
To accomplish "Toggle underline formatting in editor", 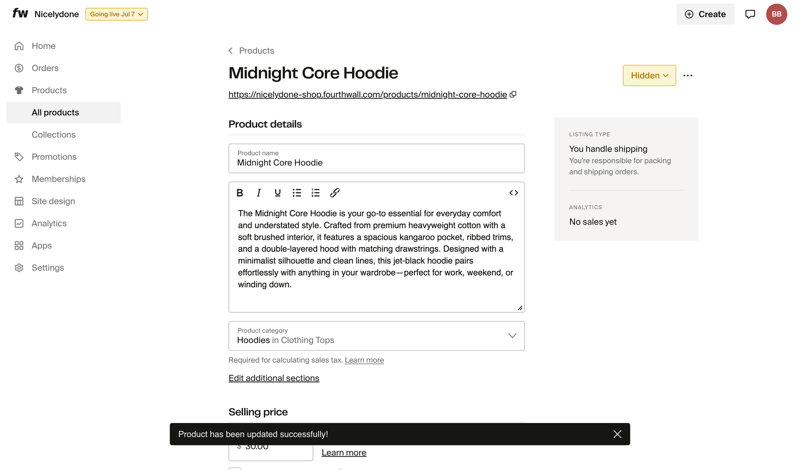I will (x=278, y=193).
